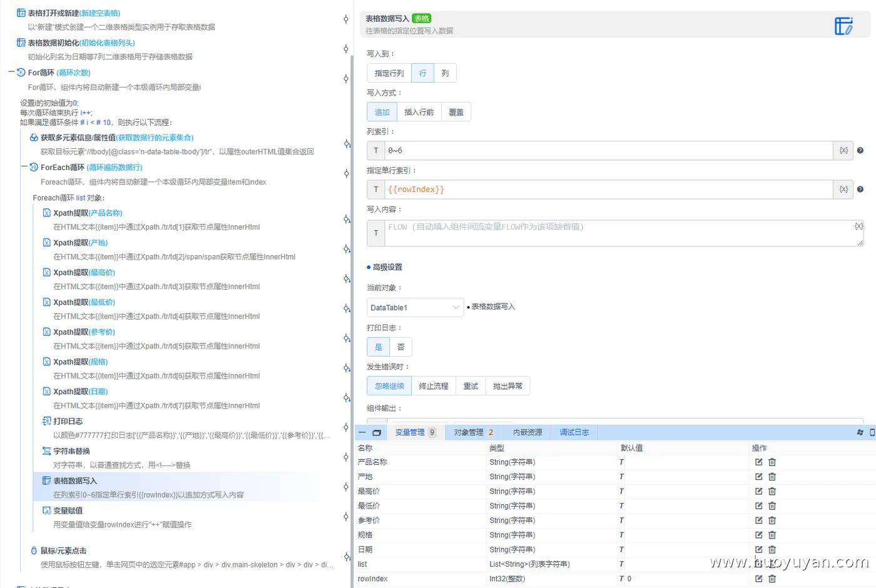
Task: Switch to 调试日志 tab
Action: pyautogui.click(x=574, y=432)
